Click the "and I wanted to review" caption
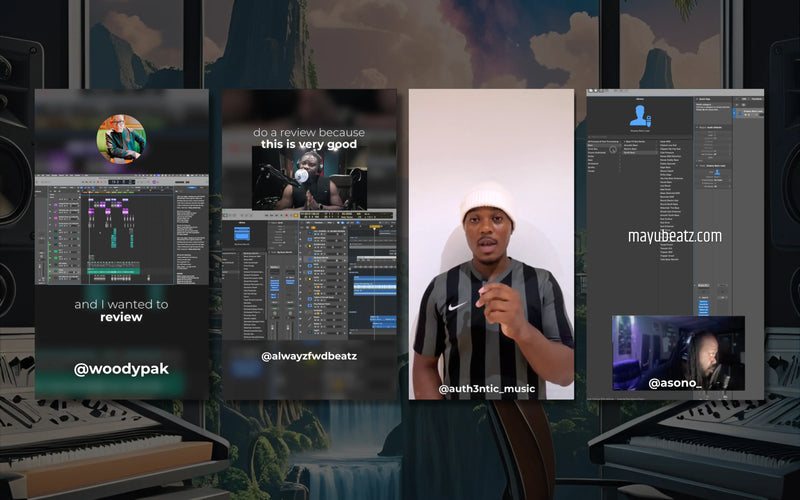Viewport: 800px width, 500px height. point(121,310)
